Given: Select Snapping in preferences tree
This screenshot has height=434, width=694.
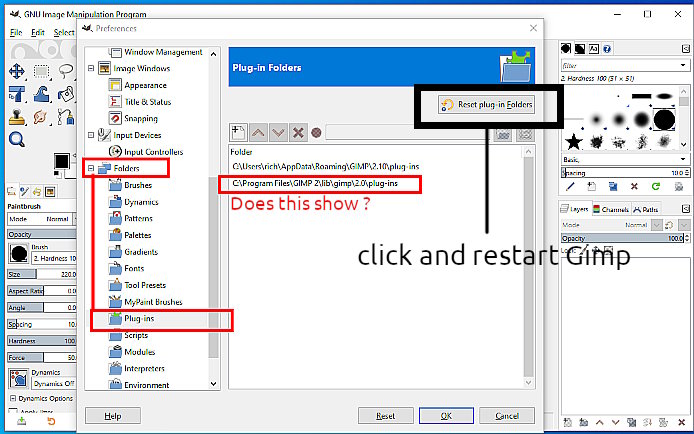Looking at the screenshot, I should click(141, 119).
